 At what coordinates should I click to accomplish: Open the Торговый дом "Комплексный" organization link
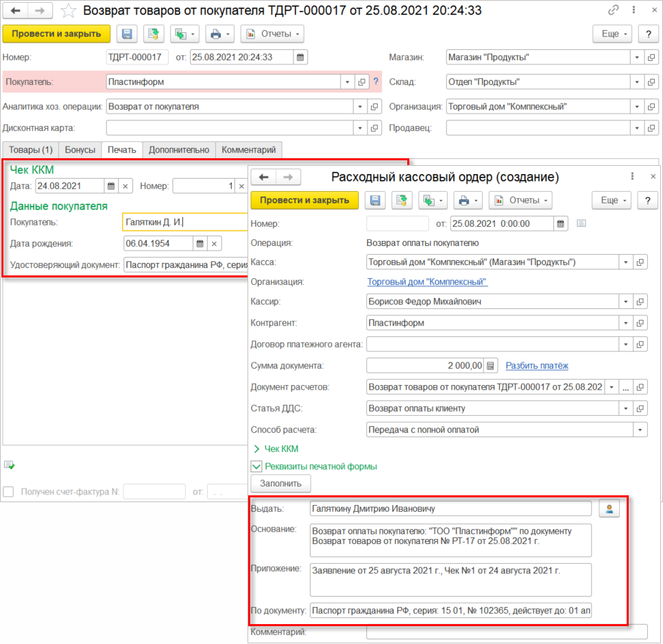(x=427, y=282)
